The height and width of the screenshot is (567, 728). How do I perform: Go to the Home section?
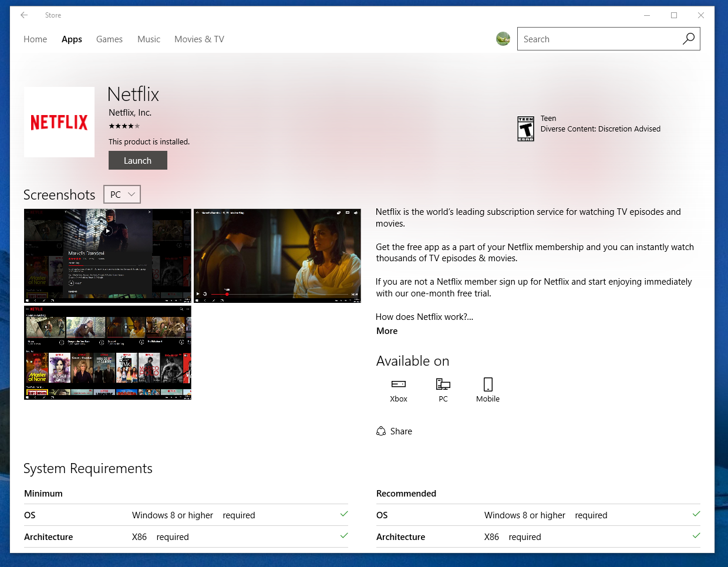[x=35, y=39]
